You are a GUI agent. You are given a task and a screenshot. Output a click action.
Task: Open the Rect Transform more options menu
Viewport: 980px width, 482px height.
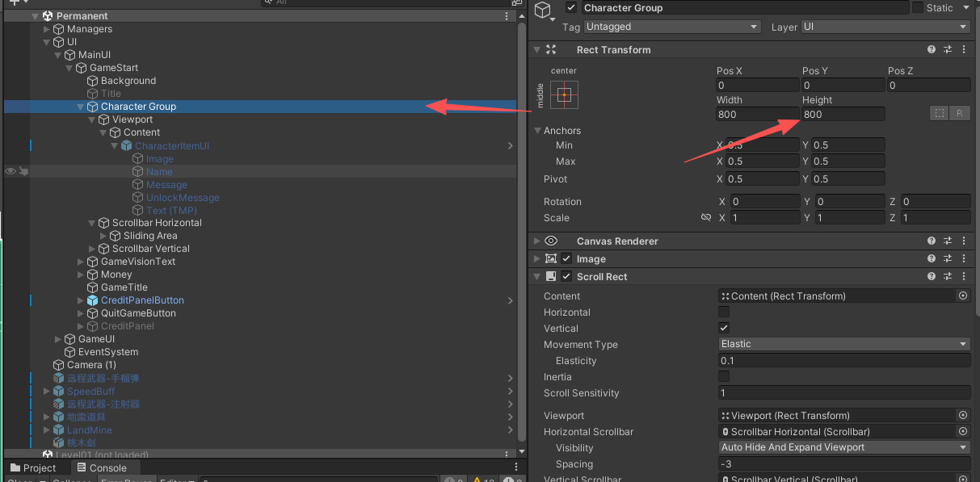[x=964, y=50]
